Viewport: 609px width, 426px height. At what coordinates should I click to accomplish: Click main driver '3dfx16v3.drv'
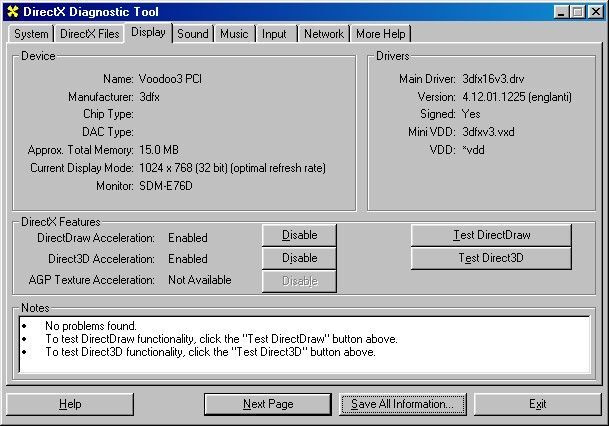493,79
